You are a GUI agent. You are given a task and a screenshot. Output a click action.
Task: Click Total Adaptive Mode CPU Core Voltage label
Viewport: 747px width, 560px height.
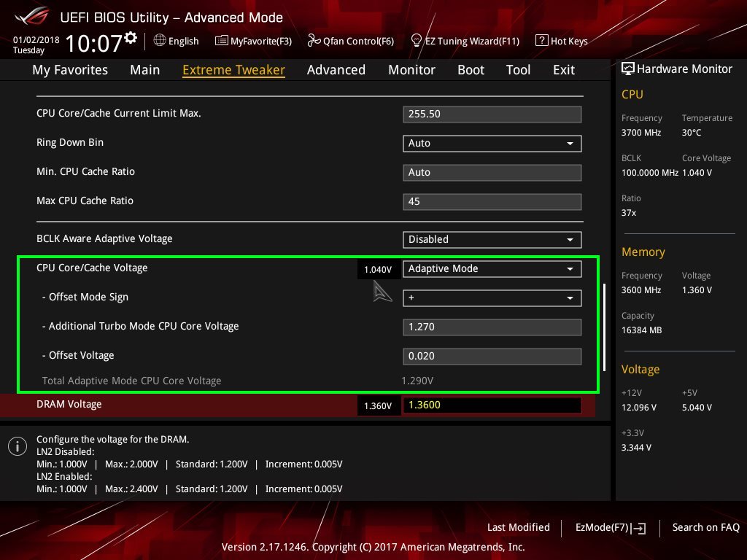tap(131, 381)
